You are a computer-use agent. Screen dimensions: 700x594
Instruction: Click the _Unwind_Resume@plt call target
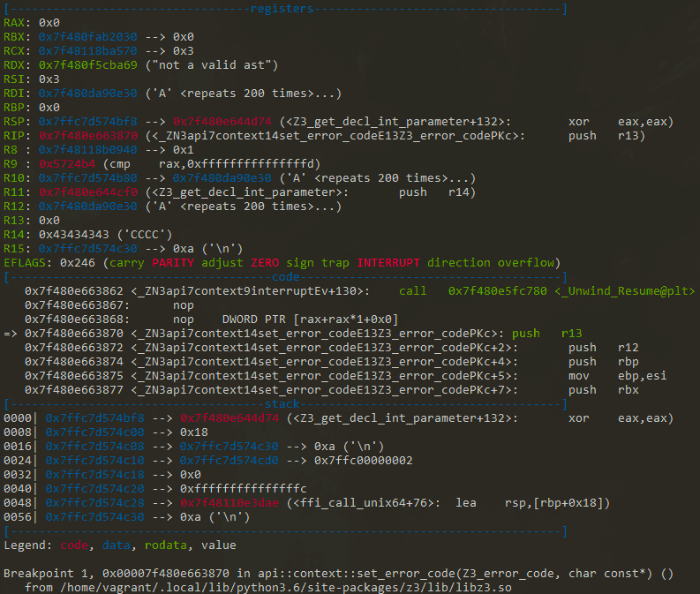click(625, 291)
